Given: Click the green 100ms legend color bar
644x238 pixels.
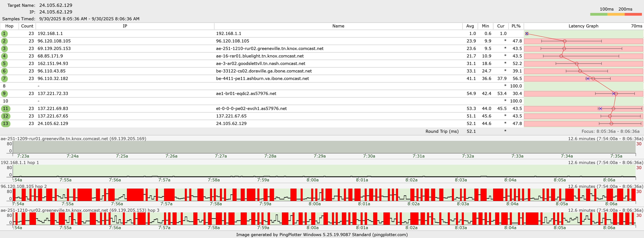Looking at the screenshot, I should [x=599, y=14].
